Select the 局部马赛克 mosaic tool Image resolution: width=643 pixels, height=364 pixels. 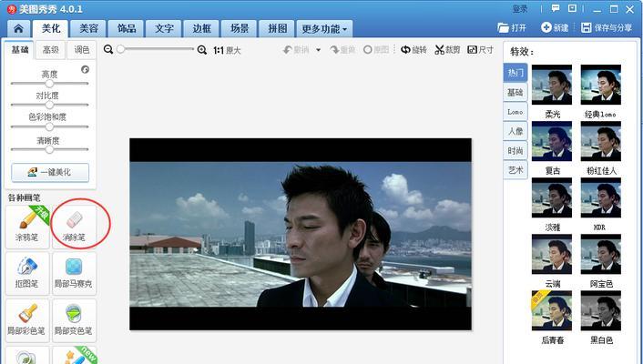pos(74,273)
